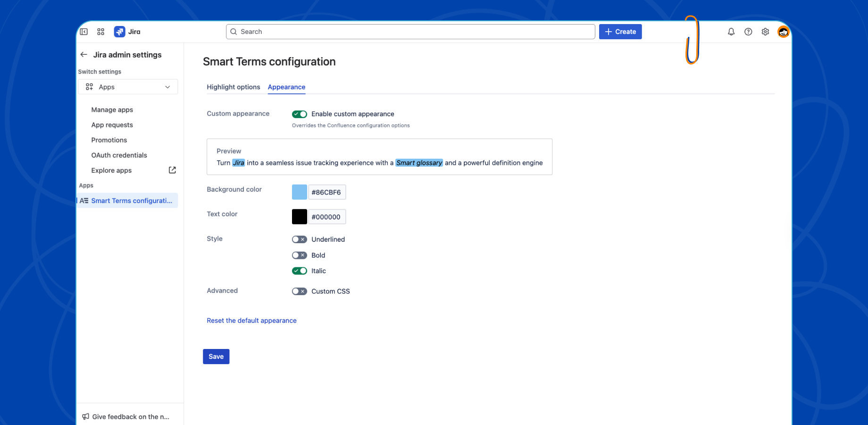Open the notifications bell
Screen dimensions: 868x425
[731, 32]
